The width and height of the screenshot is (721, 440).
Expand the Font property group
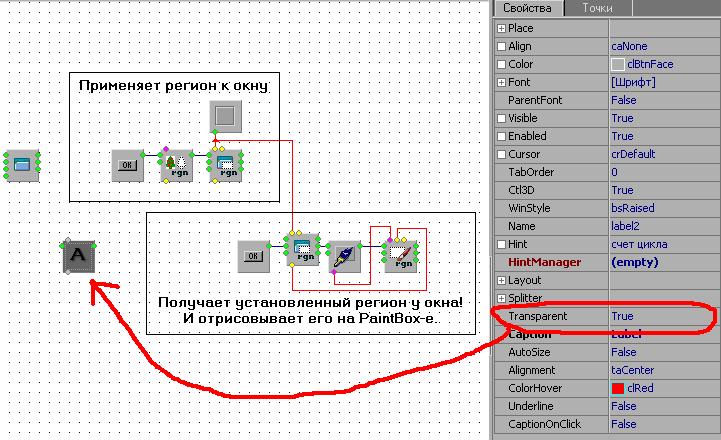click(x=501, y=82)
